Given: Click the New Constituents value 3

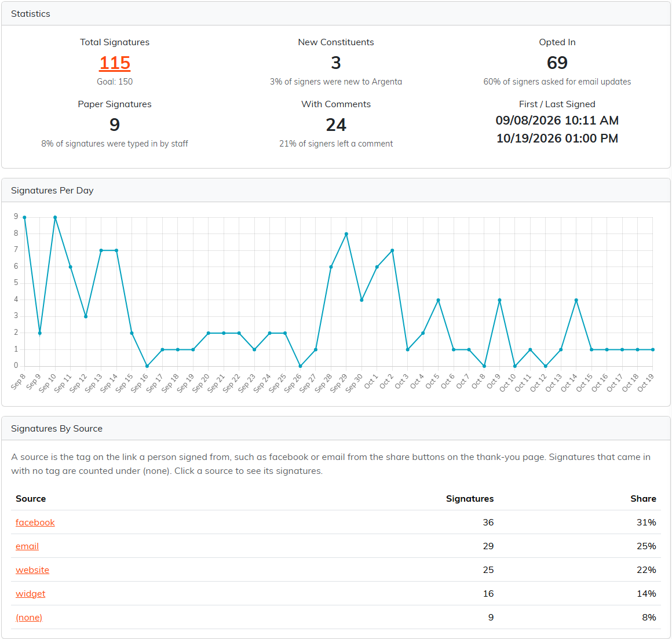Looking at the screenshot, I should point(336,63).
